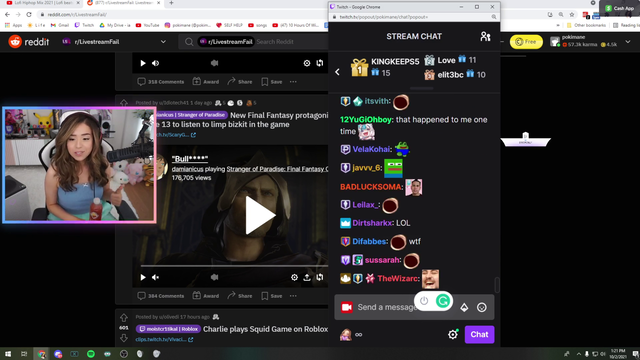Reload the Reddit page
Screen dimensions: 640x360
[x=29, y=14]
